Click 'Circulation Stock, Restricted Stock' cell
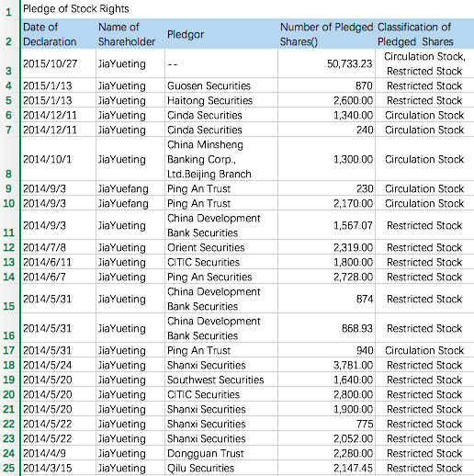The image size is (474, 476). [x=424, y=63]
